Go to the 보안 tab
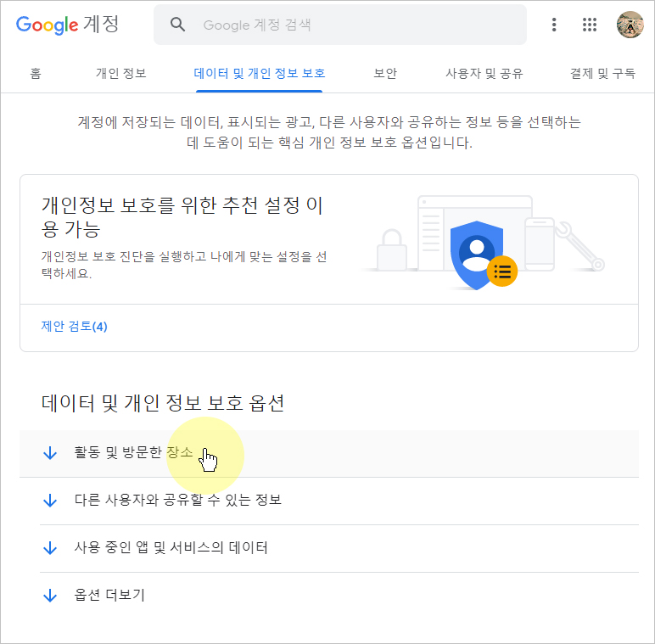Viewport: 655px width, 644px height. pos(385,74)
